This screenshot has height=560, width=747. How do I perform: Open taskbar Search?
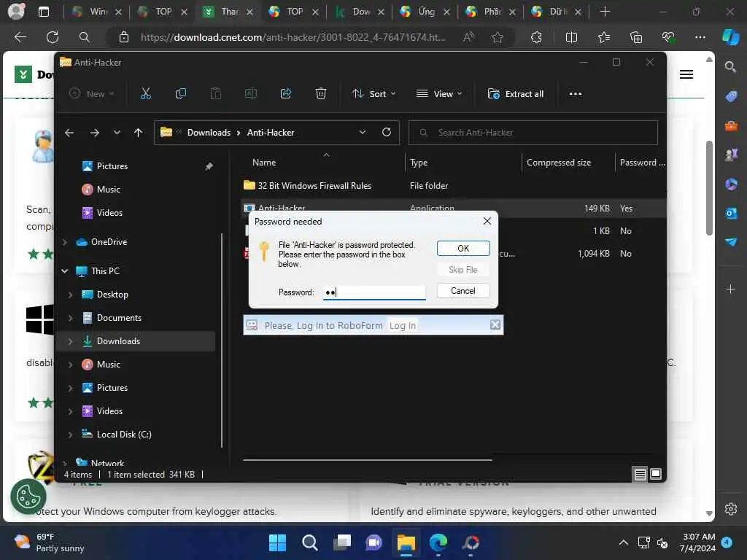(309, 542)
